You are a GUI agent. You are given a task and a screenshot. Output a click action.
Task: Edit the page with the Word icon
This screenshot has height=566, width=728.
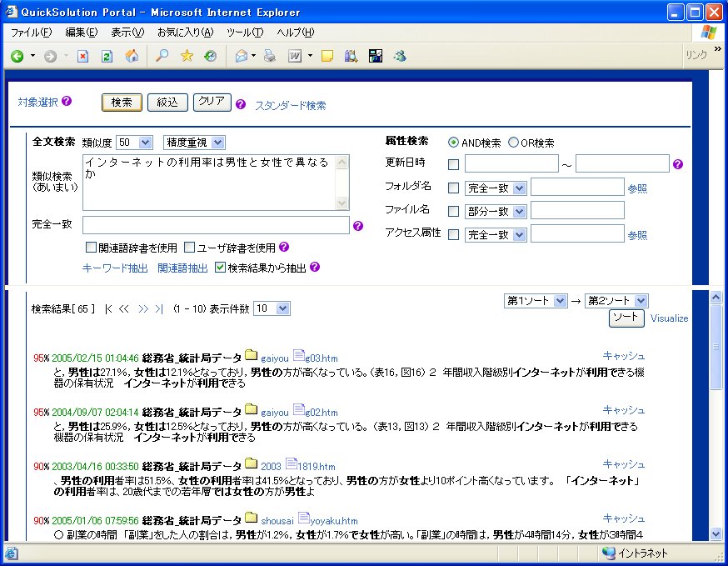(295, 56)
